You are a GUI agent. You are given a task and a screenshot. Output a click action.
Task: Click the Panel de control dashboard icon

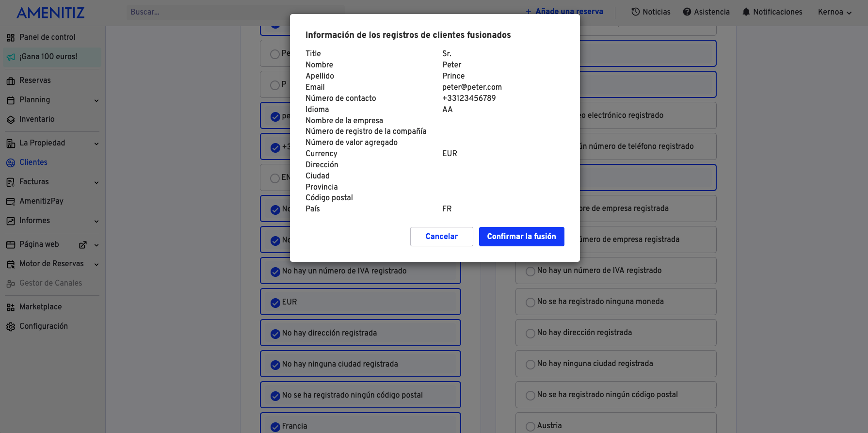(x=11, y=37)
